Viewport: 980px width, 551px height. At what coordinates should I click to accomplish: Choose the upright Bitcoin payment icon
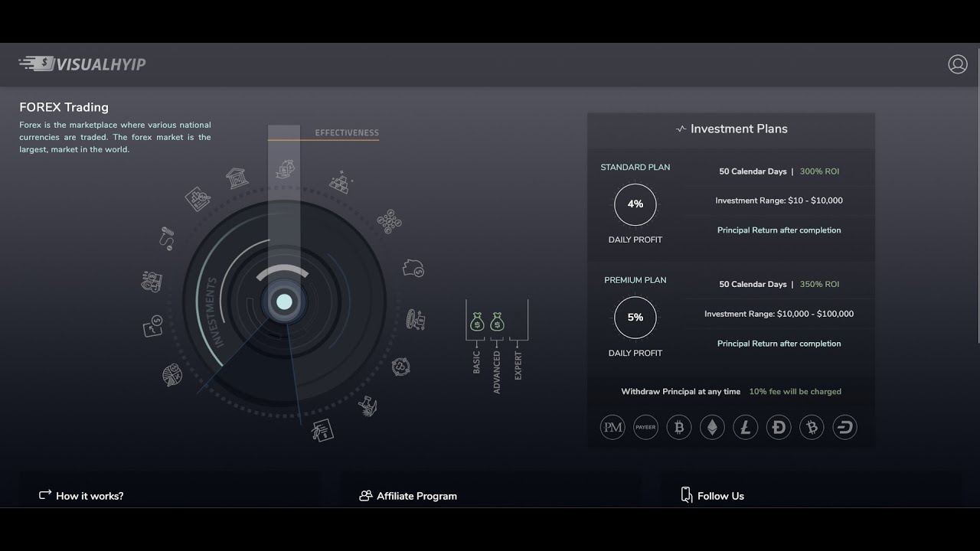[678, 427]
